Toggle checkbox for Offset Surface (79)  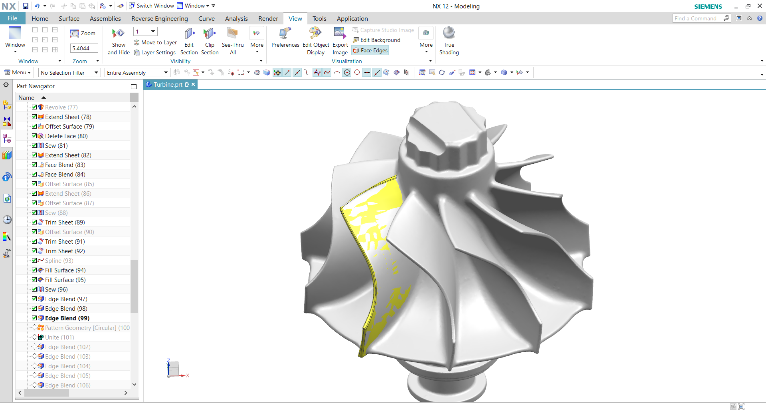click(x=35, y=127)
